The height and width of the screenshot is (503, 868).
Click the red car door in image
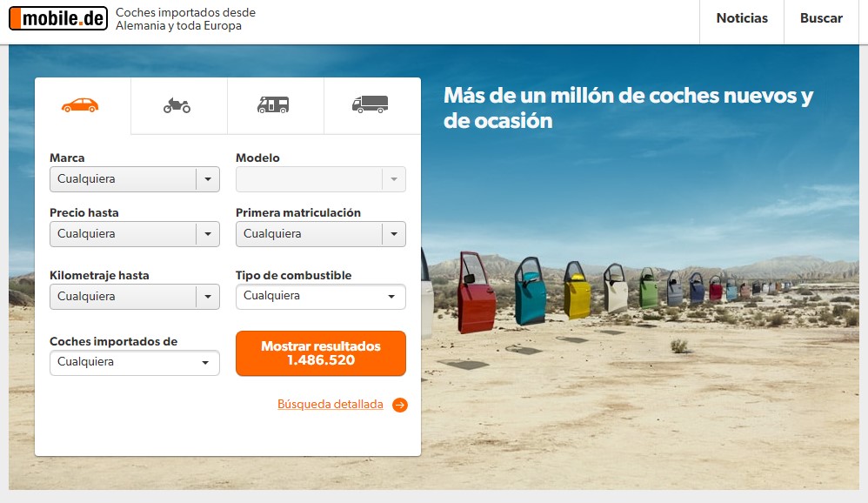pos(476,293)
